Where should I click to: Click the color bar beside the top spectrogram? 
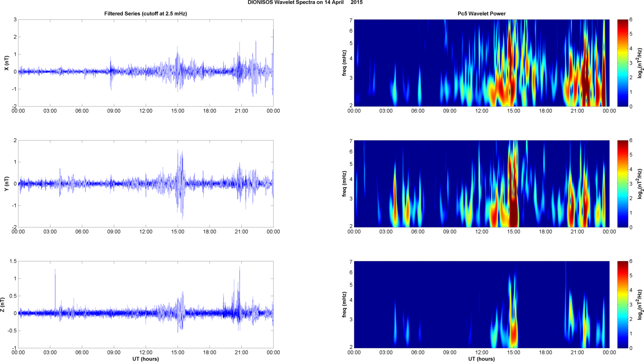tap(623, 63)
